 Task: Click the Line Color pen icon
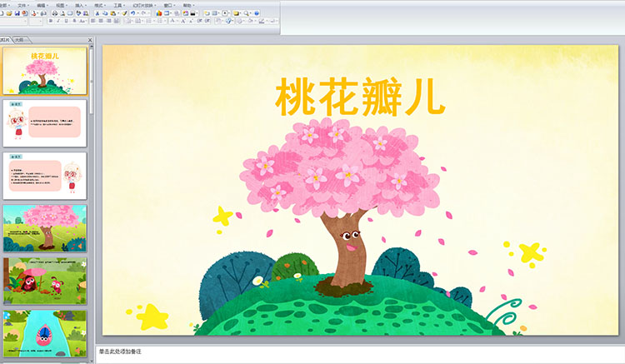point(262,21)
